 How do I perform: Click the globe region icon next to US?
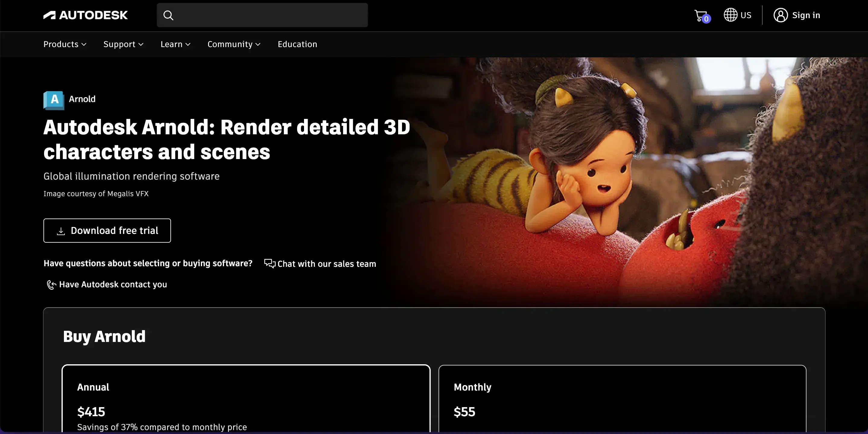pos(730,15)
